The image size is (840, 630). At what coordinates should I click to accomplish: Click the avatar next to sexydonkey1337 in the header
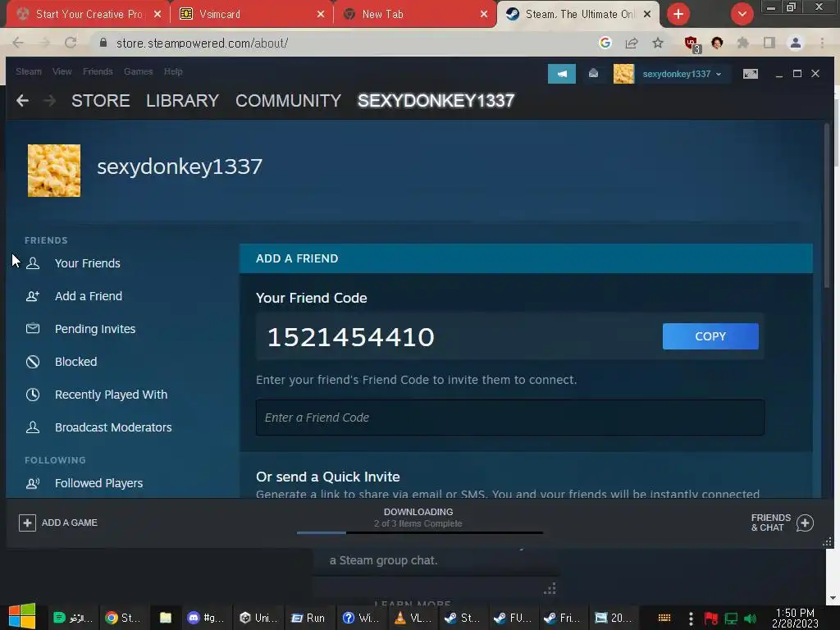pyautogui.click(x=623, y=74)
